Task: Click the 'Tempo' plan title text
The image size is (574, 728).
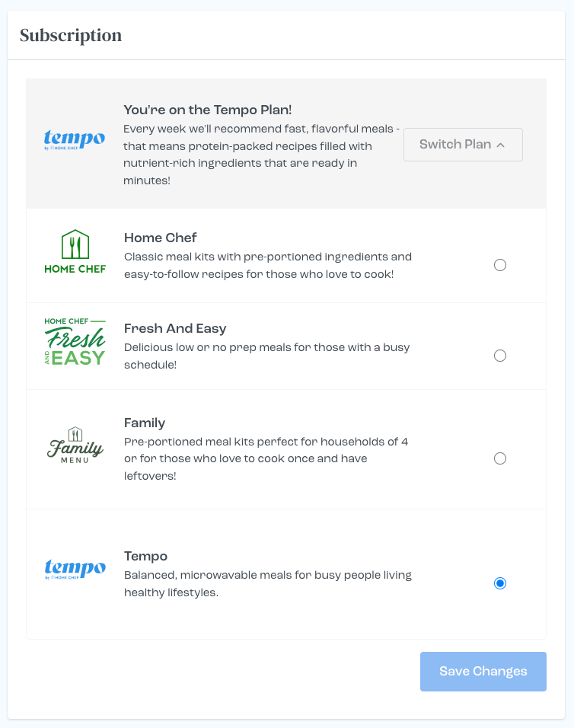Action: (145, 556)
